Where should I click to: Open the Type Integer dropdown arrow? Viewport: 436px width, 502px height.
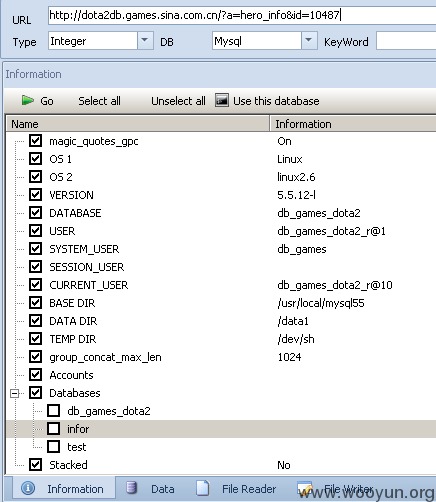point(145,40)
